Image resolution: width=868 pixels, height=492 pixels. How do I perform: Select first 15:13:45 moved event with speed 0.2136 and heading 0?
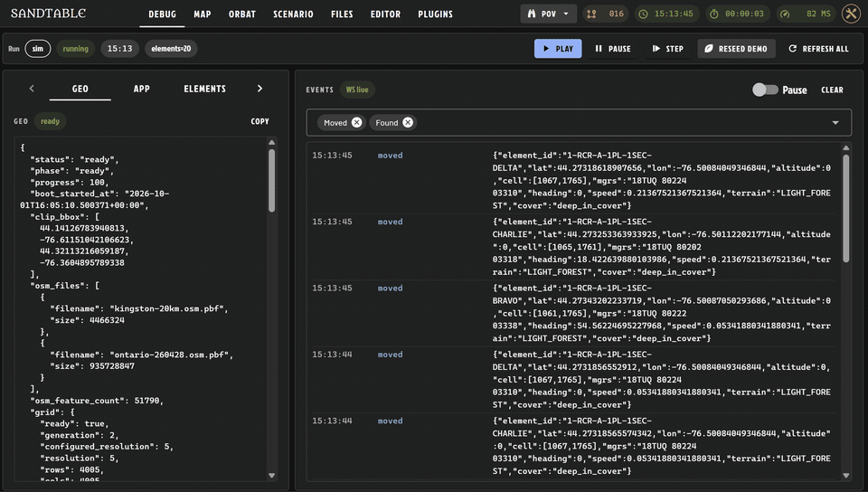click(x=571, y=180)
